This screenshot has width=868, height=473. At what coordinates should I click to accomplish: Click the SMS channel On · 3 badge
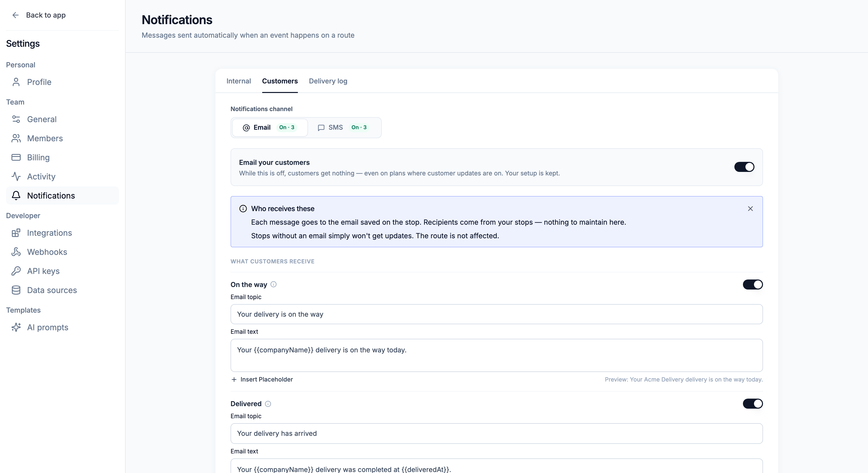[359, 127]
